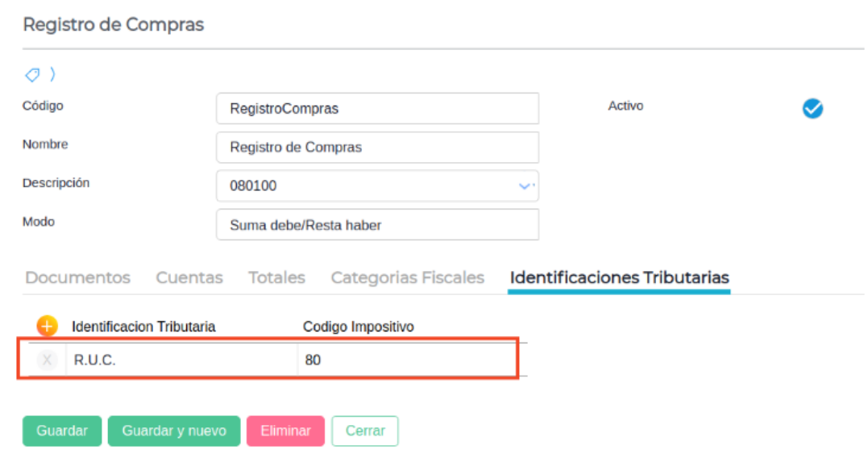Go to the Totales tab
Image resolution: width=868 pixels, height=454 pixels.
[x=276, y=277]
